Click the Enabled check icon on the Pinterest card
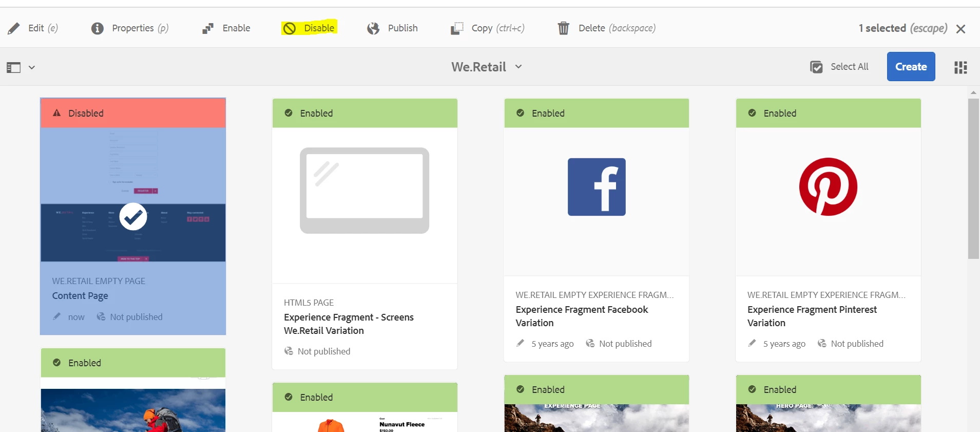Image resolution: width=980 pixels, height=432 pixels. (752, 113)
